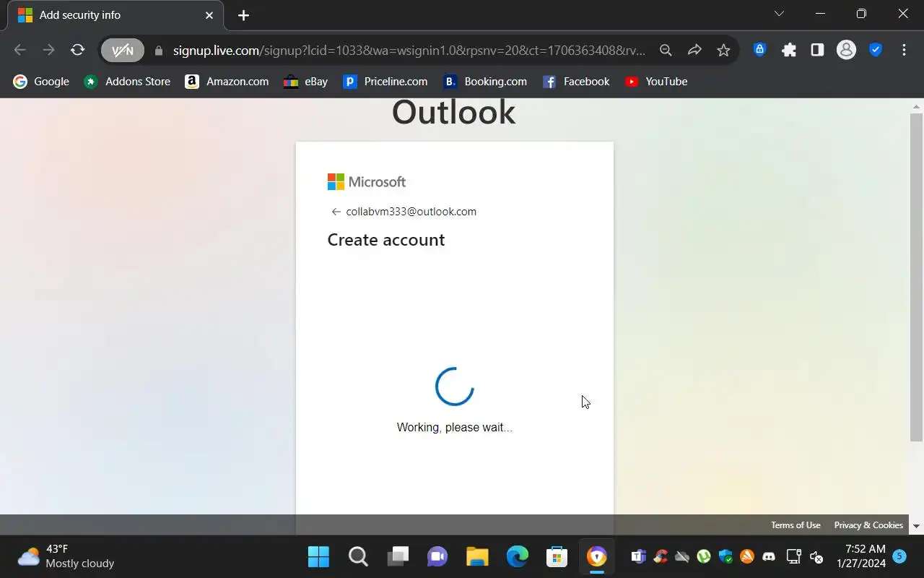Open Microsoft Store from taskbar
This screenshot has width=924, height=578.
(557, 556)
